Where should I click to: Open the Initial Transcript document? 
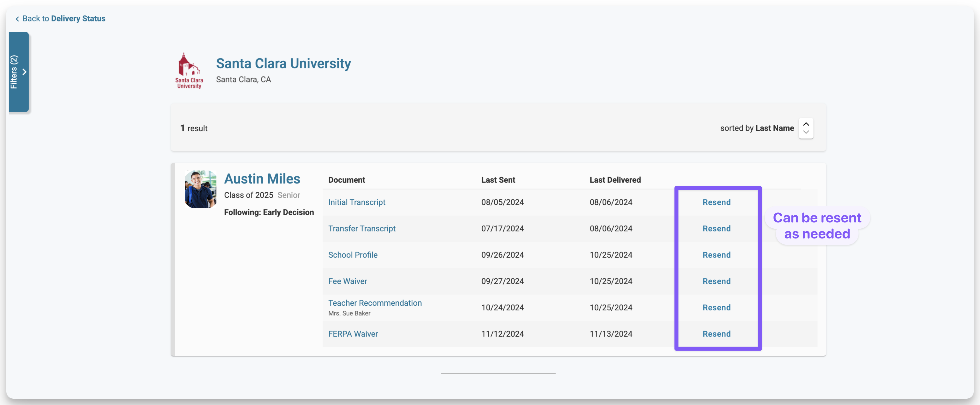[356, 202]
